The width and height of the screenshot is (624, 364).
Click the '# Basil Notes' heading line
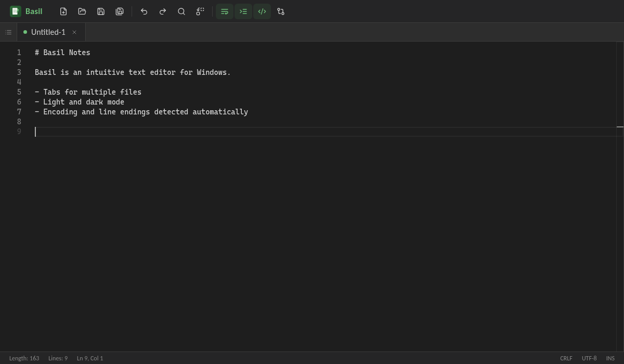[62, 53]
